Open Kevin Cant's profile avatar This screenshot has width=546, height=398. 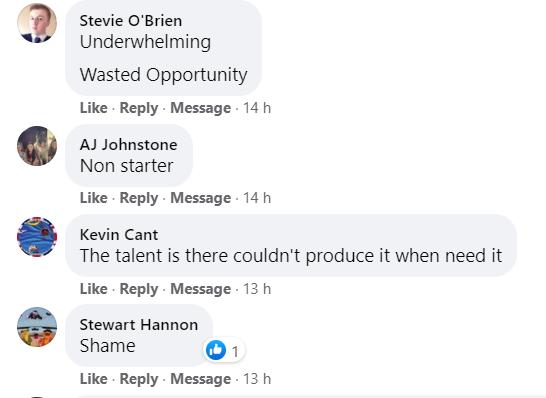coord(37,237)
